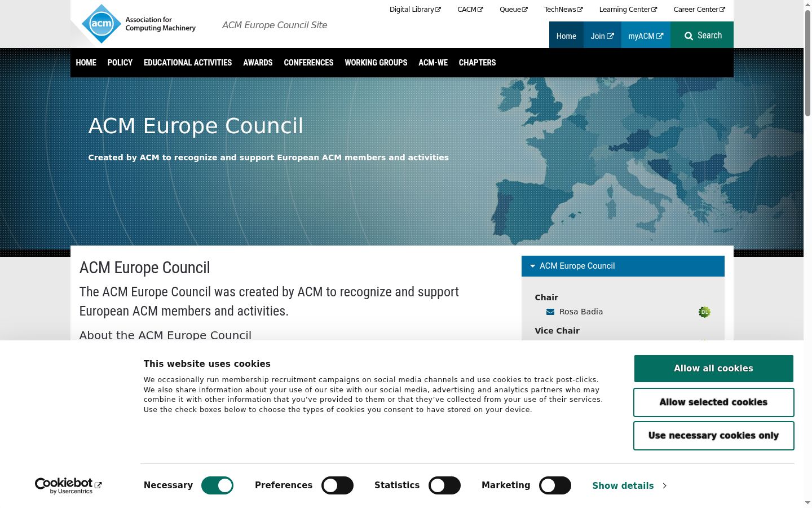This screenshot has height=508, width=812.
Task: Click the About the ACM Europe Council heading
Action: point(165,335)
